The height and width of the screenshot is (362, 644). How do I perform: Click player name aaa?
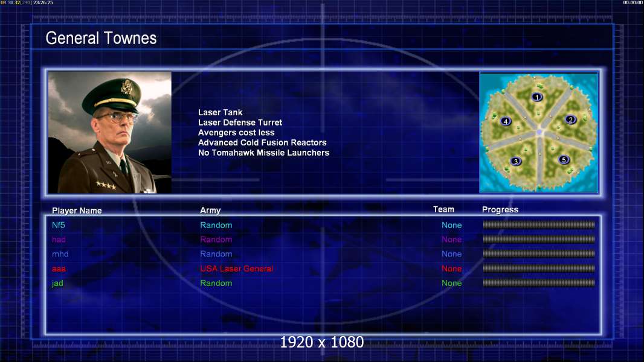point(59,269)
